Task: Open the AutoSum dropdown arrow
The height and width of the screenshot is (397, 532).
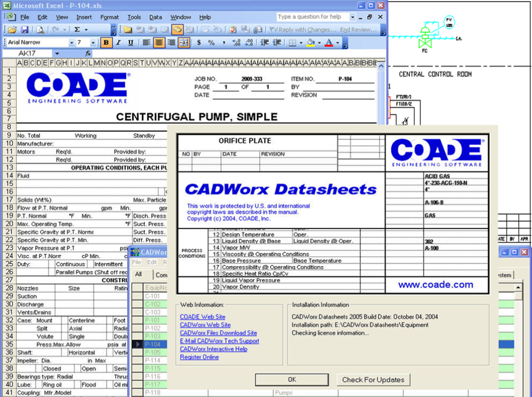Action: 86,30
